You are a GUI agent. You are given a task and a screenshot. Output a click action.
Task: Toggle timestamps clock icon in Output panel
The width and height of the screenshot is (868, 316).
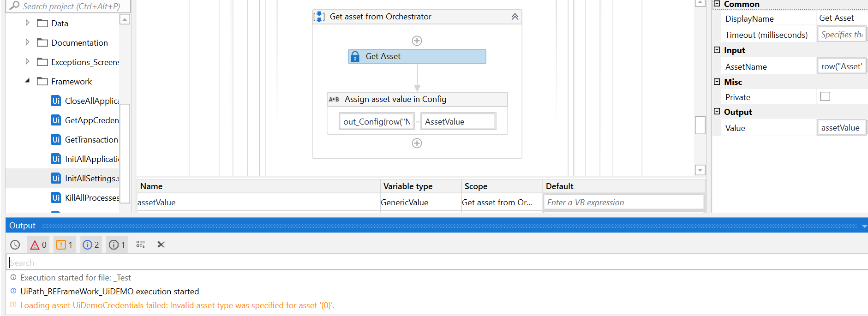coord(15,244)
